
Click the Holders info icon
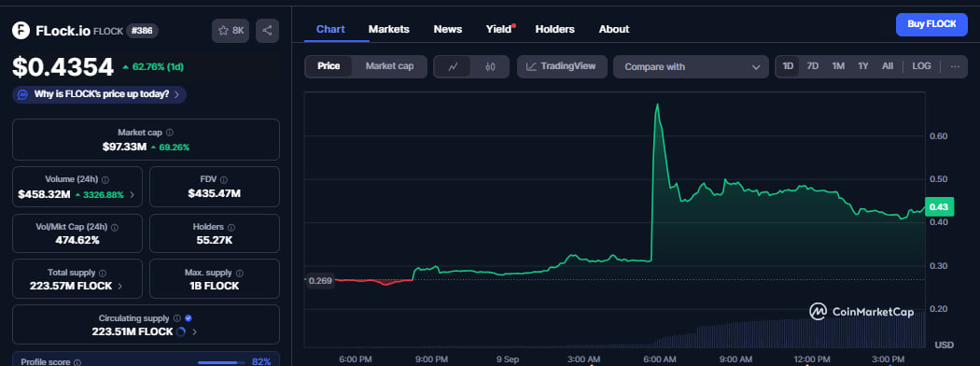click(231, 228)
